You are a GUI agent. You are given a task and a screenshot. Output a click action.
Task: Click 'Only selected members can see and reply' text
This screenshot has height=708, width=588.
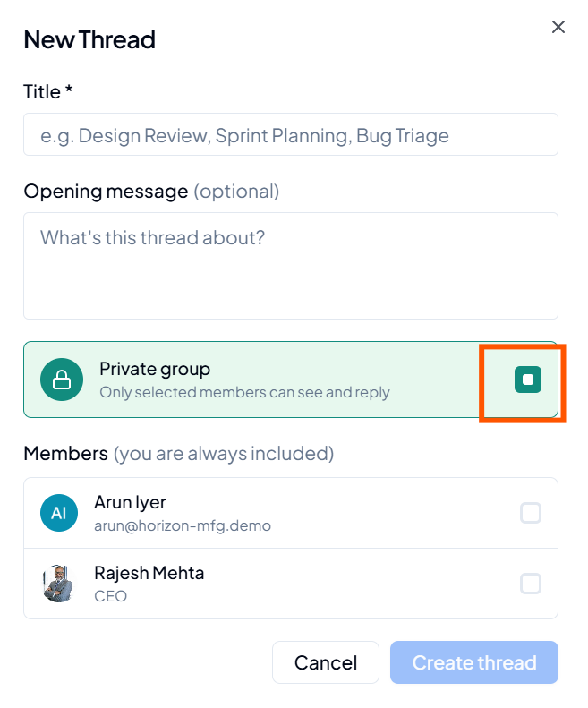tap(244, 392)
